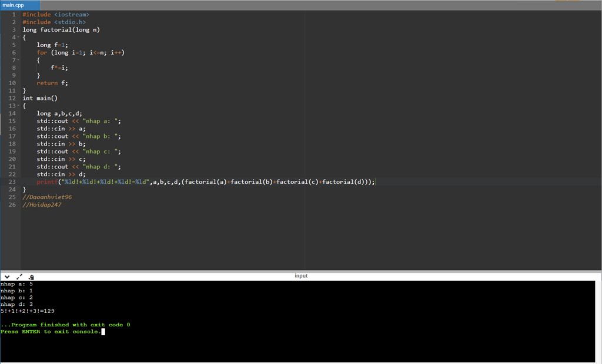Click the "return f;" statement
Viewport: 602px width, 364px height.
(52, 83)
